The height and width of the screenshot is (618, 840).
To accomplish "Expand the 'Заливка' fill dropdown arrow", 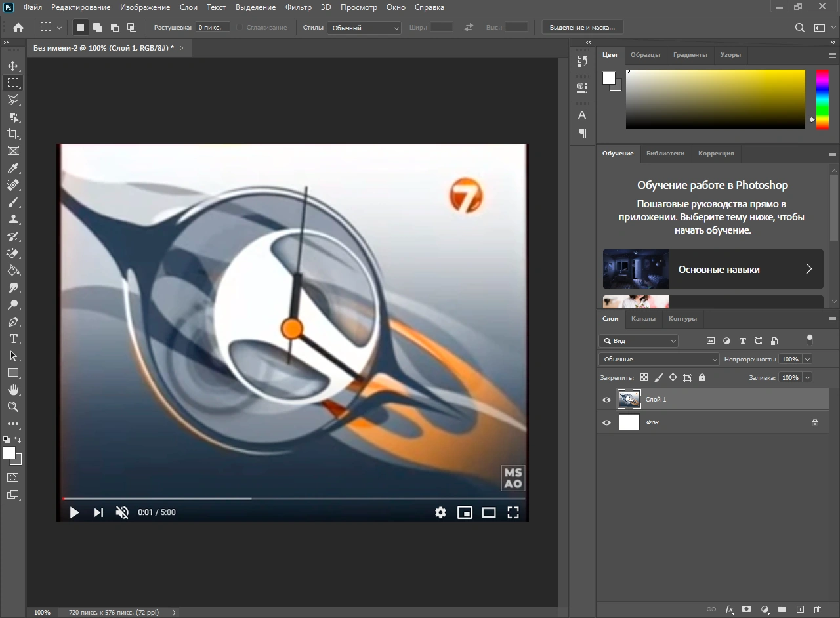I will coord(807,378).
